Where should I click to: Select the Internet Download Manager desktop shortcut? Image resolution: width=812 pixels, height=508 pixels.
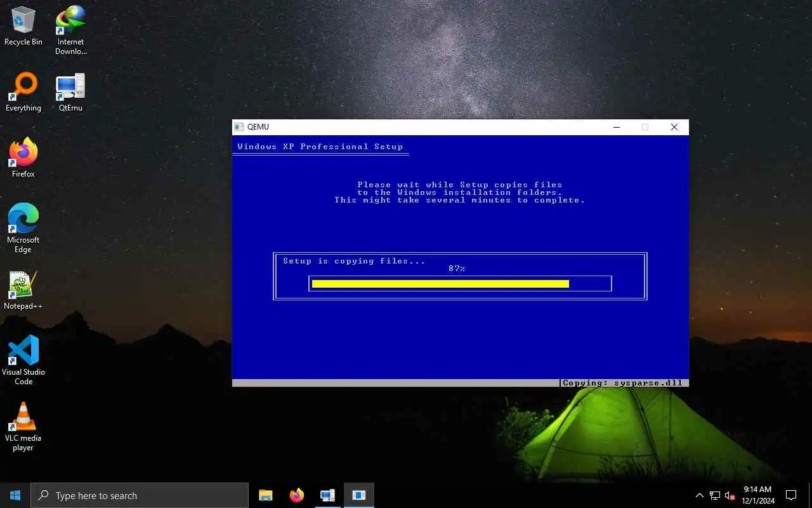70,30
